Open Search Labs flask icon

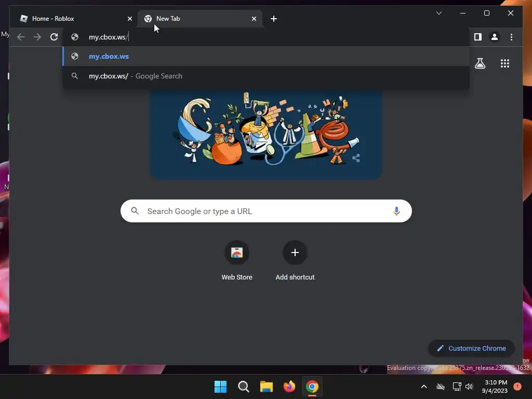480,63
